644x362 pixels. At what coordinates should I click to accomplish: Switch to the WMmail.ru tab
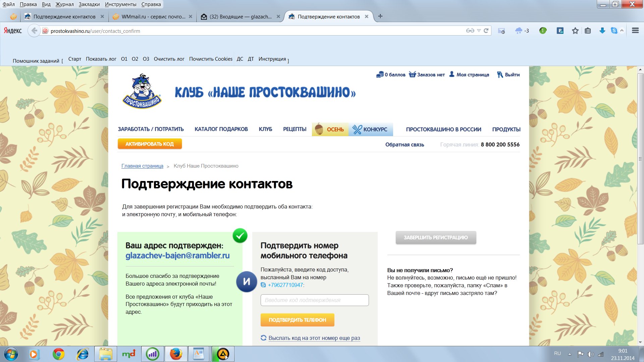(153, 16)
